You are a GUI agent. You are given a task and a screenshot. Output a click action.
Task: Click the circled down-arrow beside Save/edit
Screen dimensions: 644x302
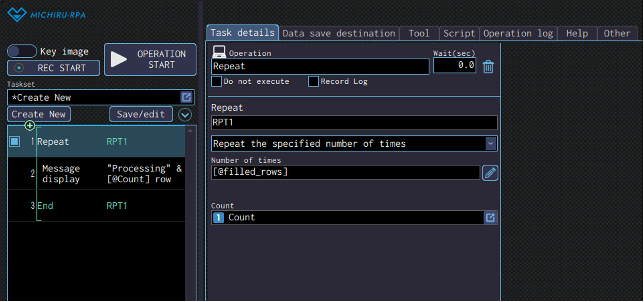[185, 115]
